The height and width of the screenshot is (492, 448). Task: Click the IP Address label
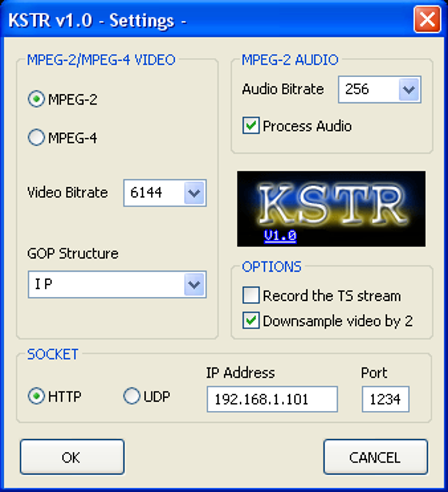(240, 373)
